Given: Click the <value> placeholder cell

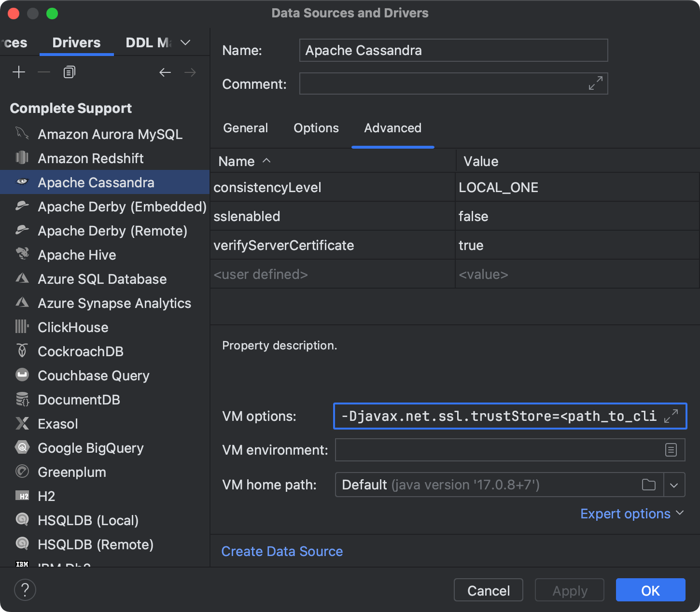Looking at the screenshot, I should pos(577,274).
